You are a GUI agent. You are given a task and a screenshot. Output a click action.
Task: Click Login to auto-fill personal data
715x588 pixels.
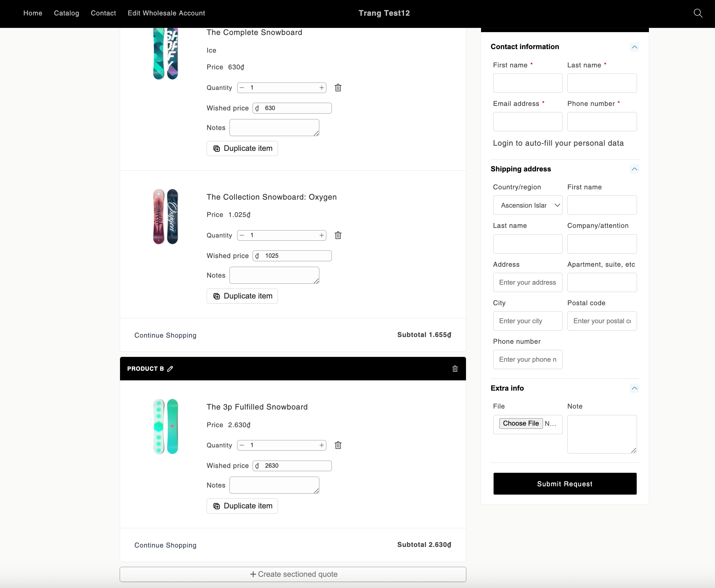(x=558, y=143)
